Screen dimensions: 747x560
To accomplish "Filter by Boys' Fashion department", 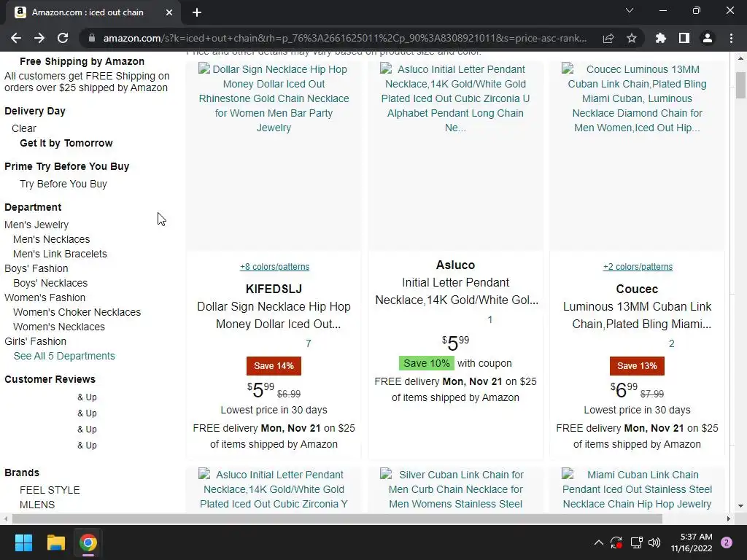I will click(36, 268).
